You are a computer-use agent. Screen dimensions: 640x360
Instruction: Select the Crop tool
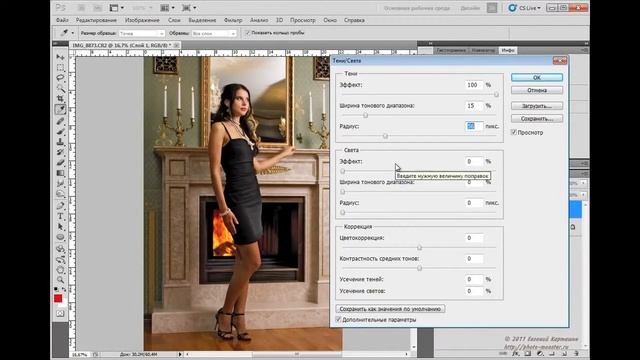coord(60,99)
